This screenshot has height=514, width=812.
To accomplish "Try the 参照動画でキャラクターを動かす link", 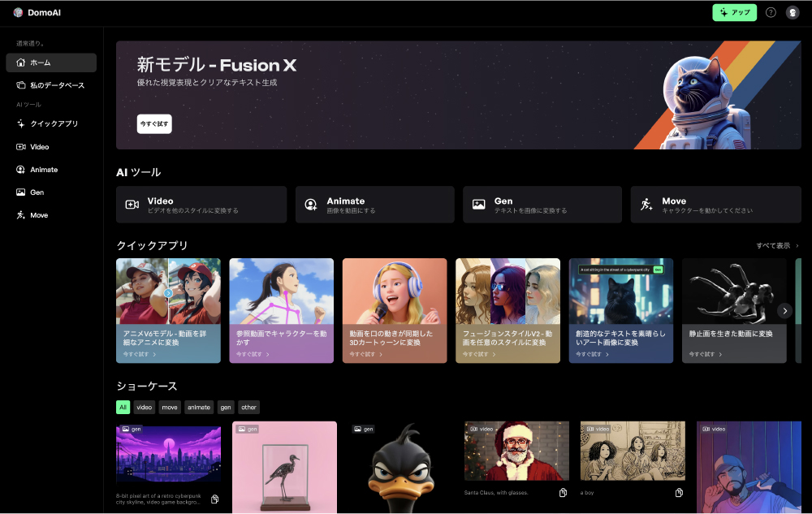I will 253,355.
